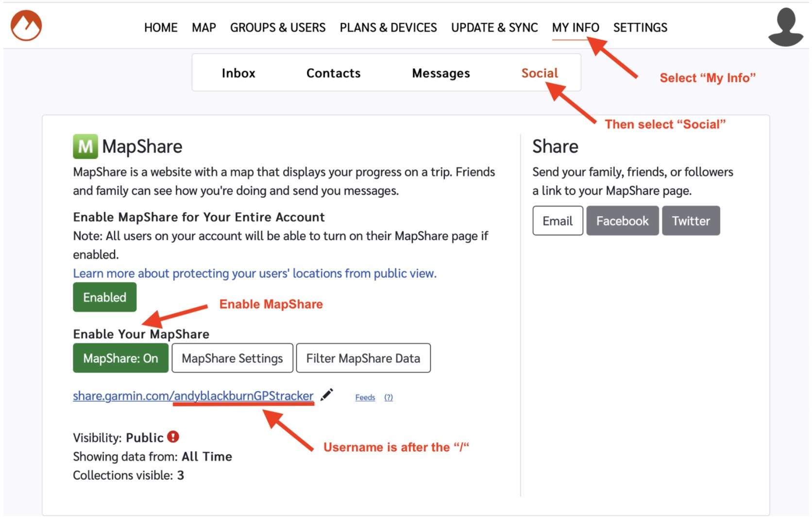812x519 pixels.
Task: Open Filter MapShare Data
Action: [363, 358]
